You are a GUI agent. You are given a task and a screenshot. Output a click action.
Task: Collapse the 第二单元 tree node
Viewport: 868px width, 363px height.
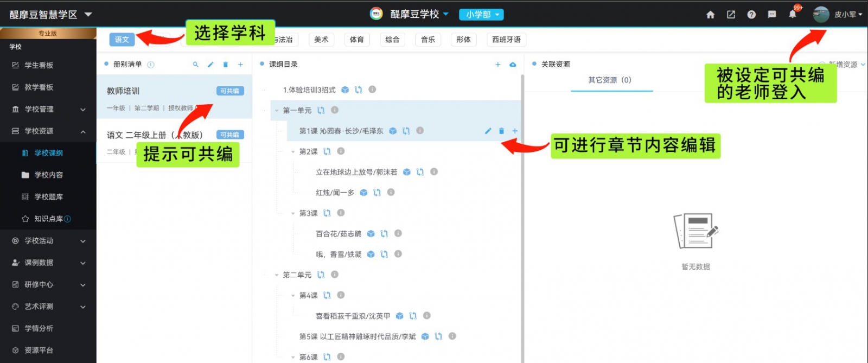point(277,275)
